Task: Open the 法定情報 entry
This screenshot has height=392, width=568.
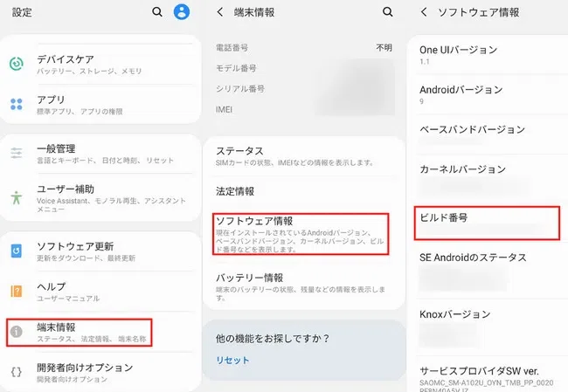Action: point(303,191)
